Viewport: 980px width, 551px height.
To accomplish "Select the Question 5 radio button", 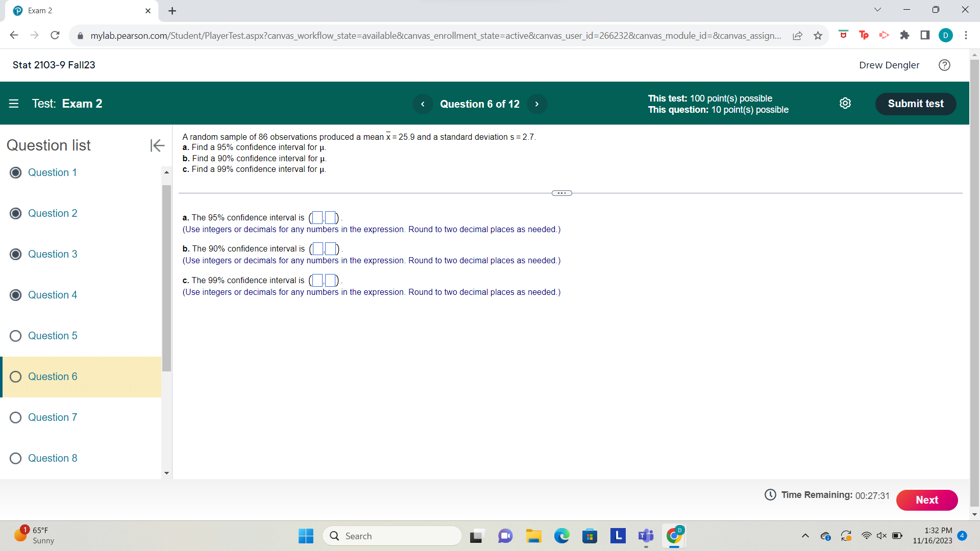I will (15, 336).
